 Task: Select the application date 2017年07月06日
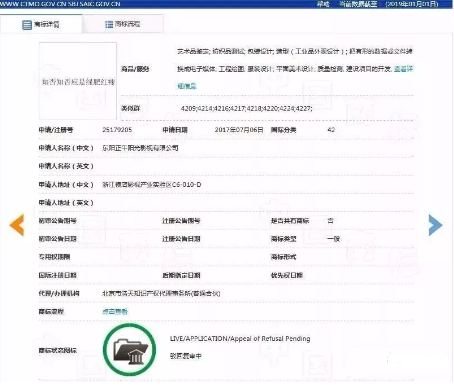(x=239, y=130)
